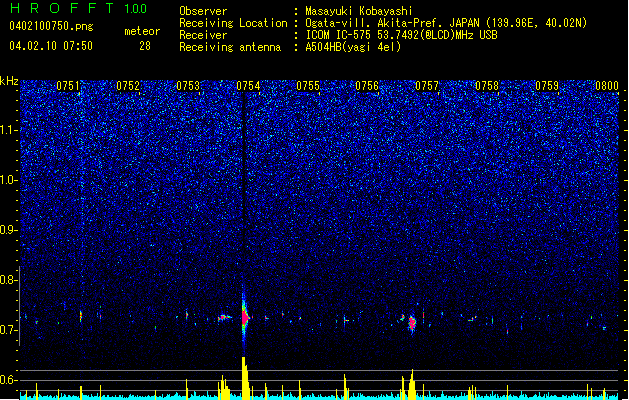The image size is (629, 400).
Task: Click A504HB(yagi 4el) antenna text
Action: click(x=353, y=47)
